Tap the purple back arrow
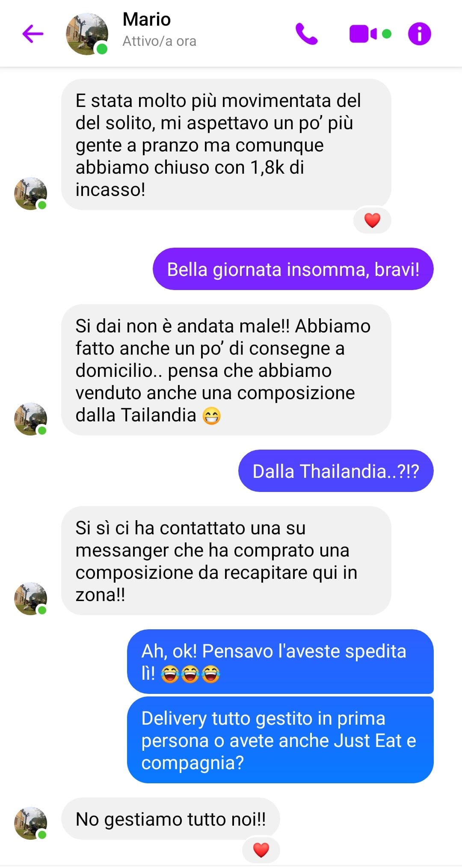Image resolution: width=462 pixels, height=868 pixels. pyautogui.click(x=33, y=34)
